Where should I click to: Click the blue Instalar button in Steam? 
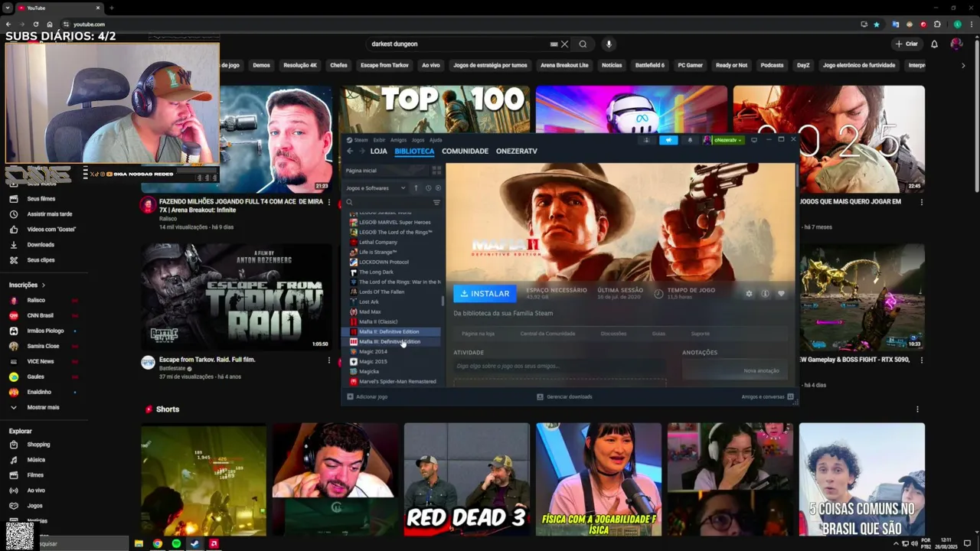485,293
